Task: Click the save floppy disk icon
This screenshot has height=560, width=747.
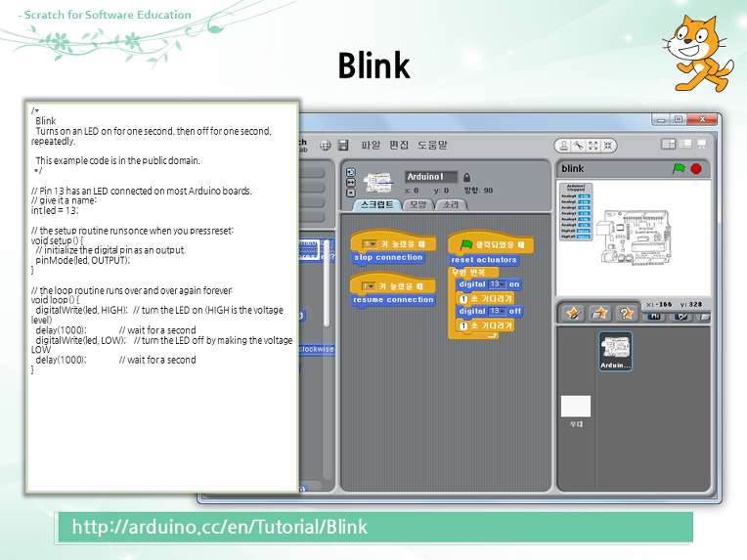Action: 343,146
